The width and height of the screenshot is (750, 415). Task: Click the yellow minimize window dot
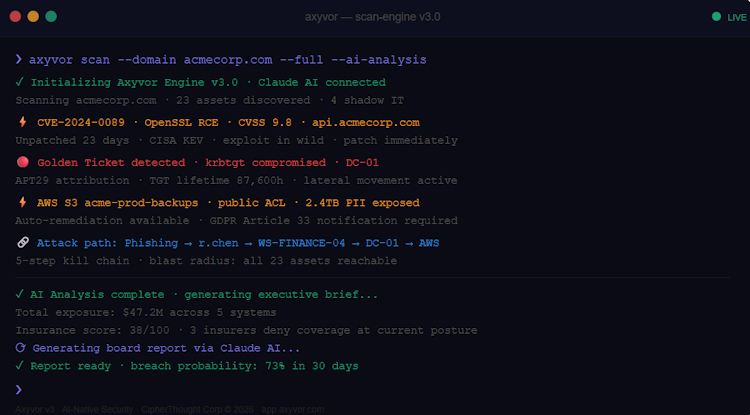[33, 17]
